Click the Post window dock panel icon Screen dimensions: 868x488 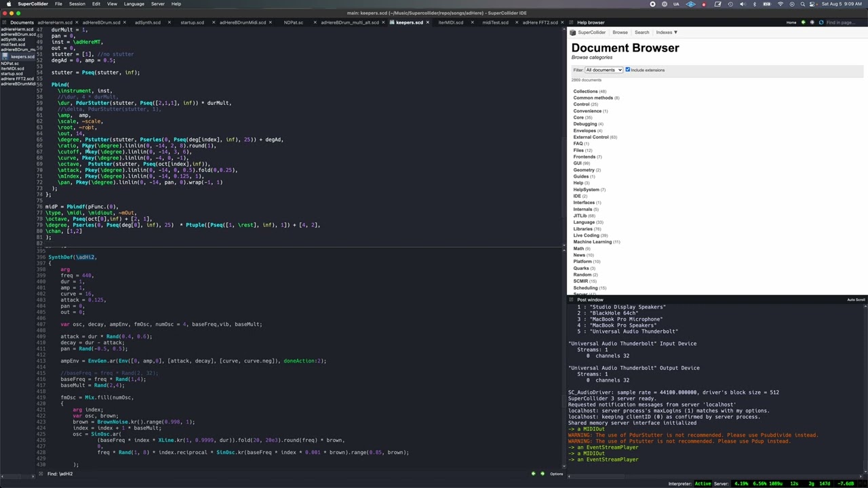[572, 300]
